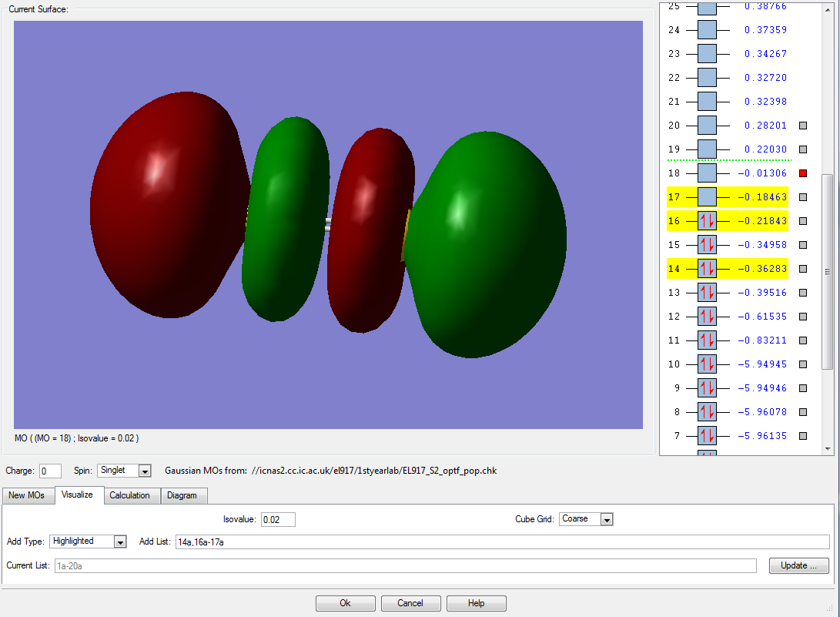Click the orbital 24 occupancy box

click(707, 30)
